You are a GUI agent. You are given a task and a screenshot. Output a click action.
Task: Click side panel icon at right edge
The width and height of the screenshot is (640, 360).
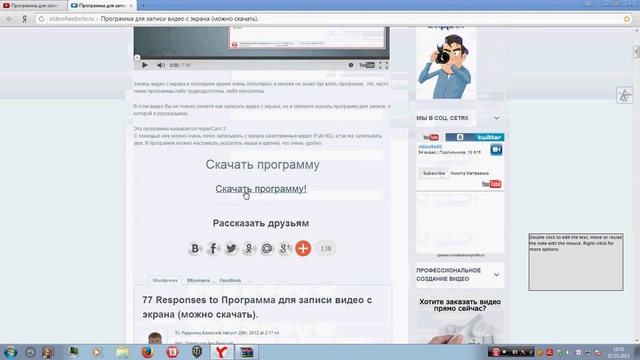tap(624, 96)
